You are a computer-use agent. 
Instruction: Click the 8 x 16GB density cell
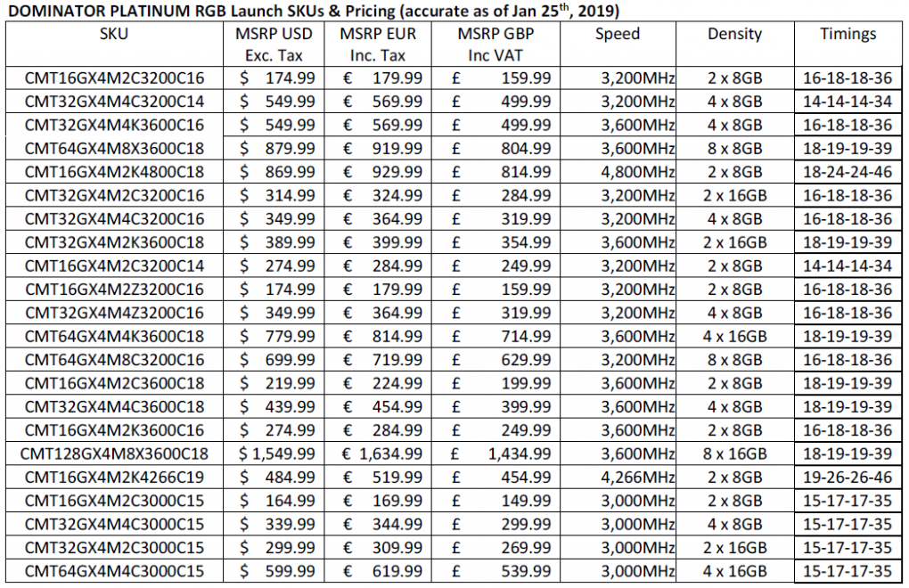pyautogui.click(x=735, y=453)
